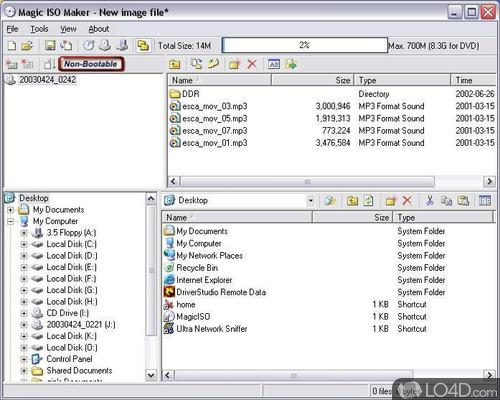Delete selection with red X in image toolbar
This screenshot has width=500, height=400.
click(x=252, y=64)
